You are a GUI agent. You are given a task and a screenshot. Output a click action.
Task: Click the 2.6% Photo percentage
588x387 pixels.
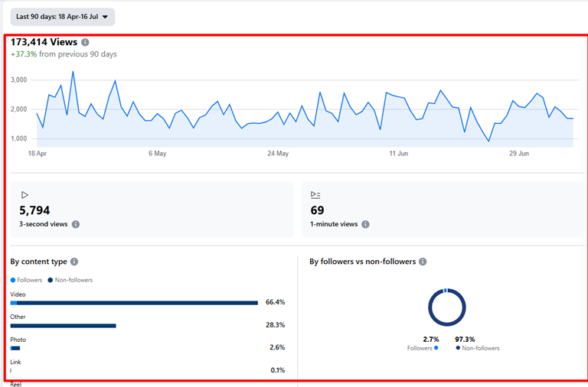pyautogui.click(x=277, y=348)
